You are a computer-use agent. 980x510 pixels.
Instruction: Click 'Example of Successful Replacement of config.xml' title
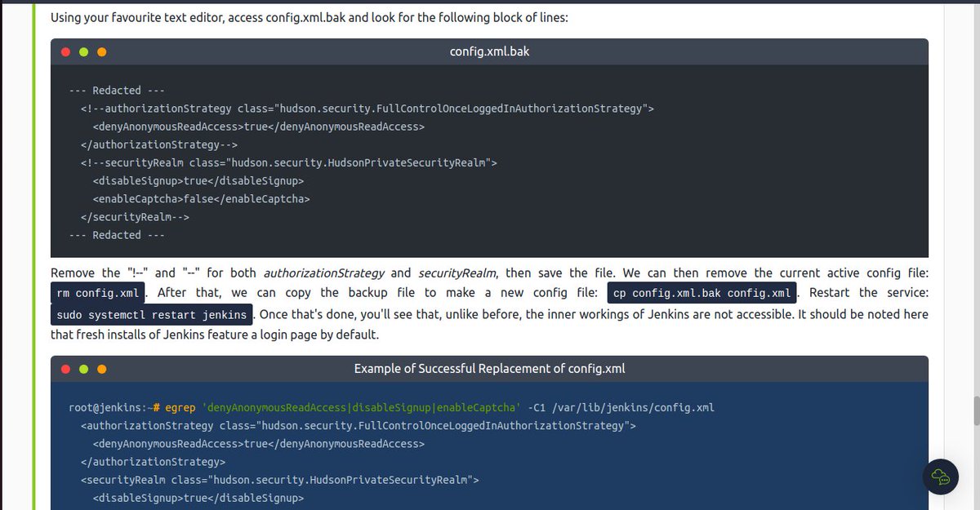click(489, 369)
